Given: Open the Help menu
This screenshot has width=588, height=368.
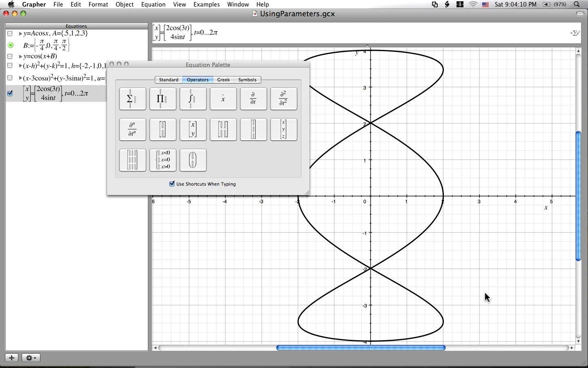Looking at the screenshot, I should pyautogui.click(x=263, y=4).
